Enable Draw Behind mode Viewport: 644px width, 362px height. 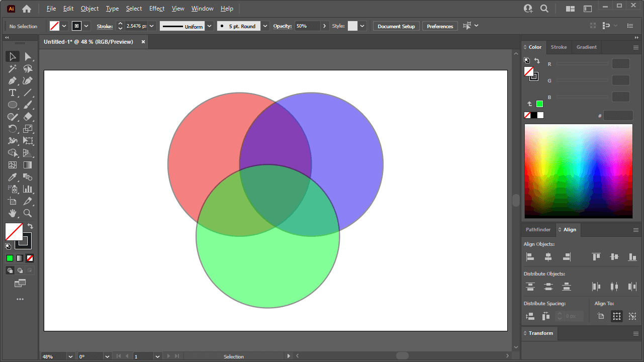[x=20, y=270]
